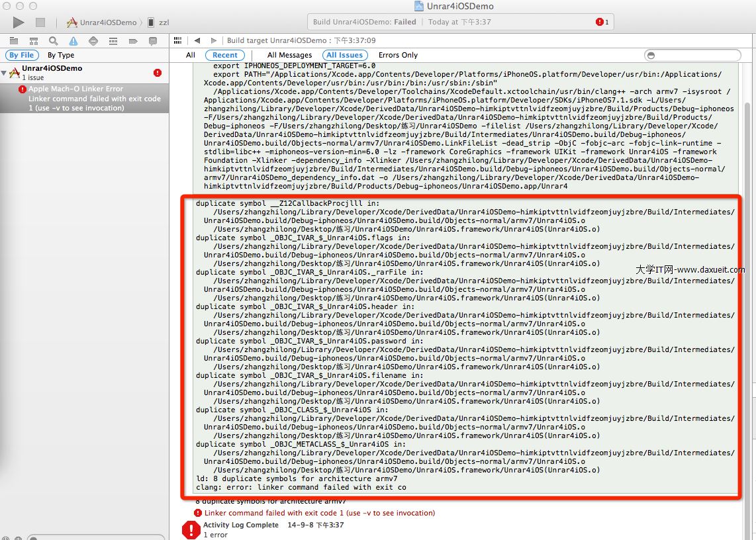This screenshot has width=756, height=540.
Task: Enable the Errors Only filter
Action: click(398, 56)
